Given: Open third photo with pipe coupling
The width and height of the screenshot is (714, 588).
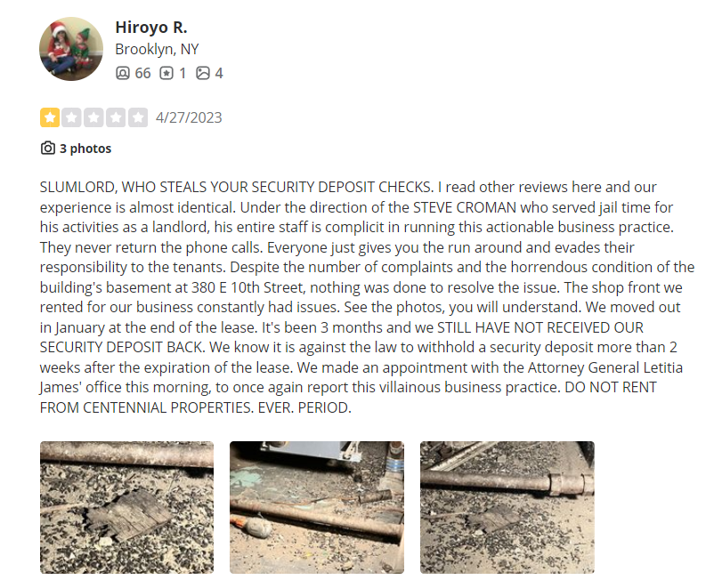Looking at the screenshot, I should 507,507.
